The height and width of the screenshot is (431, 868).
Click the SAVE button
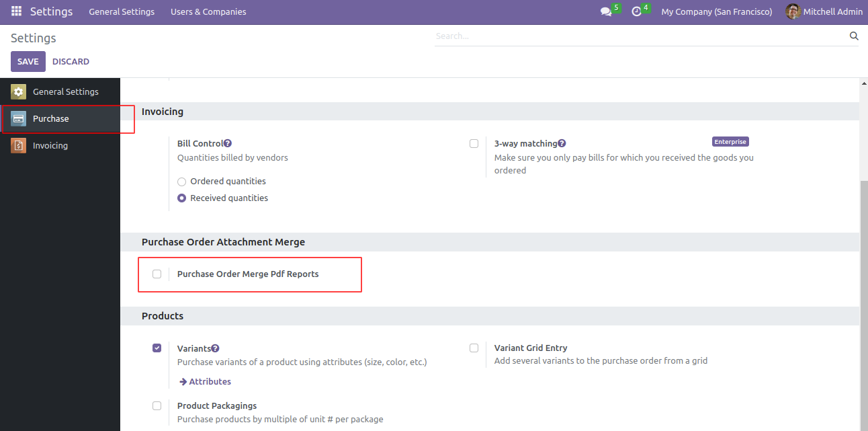(x=28, y=61)
